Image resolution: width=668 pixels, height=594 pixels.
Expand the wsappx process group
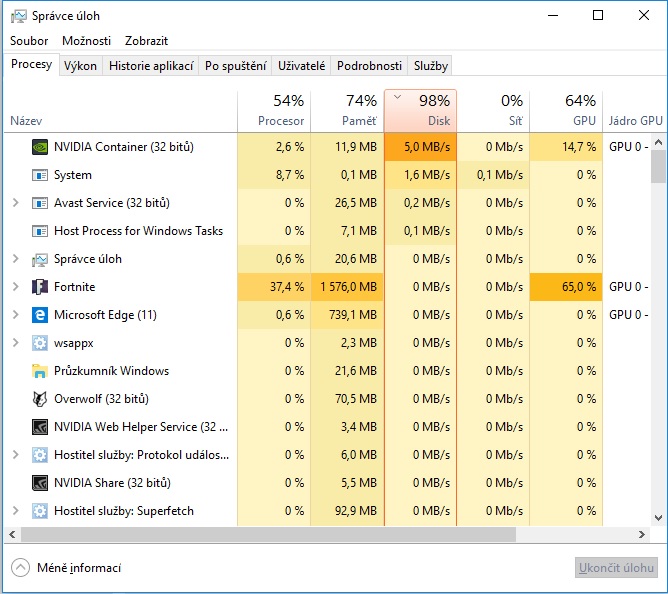click(x=15, y=343)
